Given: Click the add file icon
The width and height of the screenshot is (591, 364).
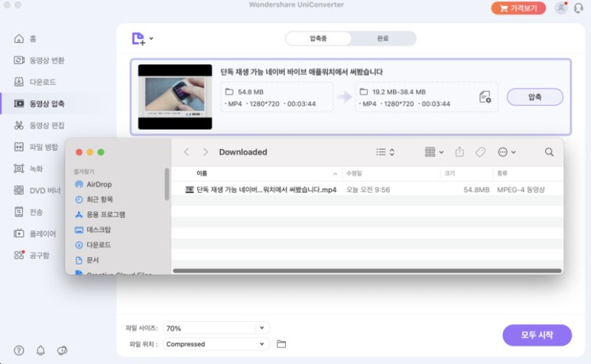Looking at the screenshot, I should pos(138,38).
